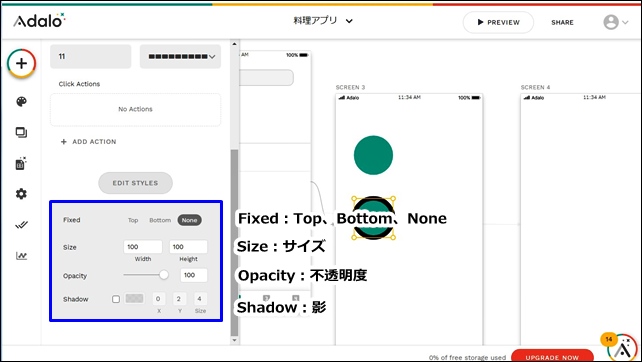The width and height of the screenshot is (642, 362).
Task: Set Fixed position to Bottom
Action: [x=160, y=220]
